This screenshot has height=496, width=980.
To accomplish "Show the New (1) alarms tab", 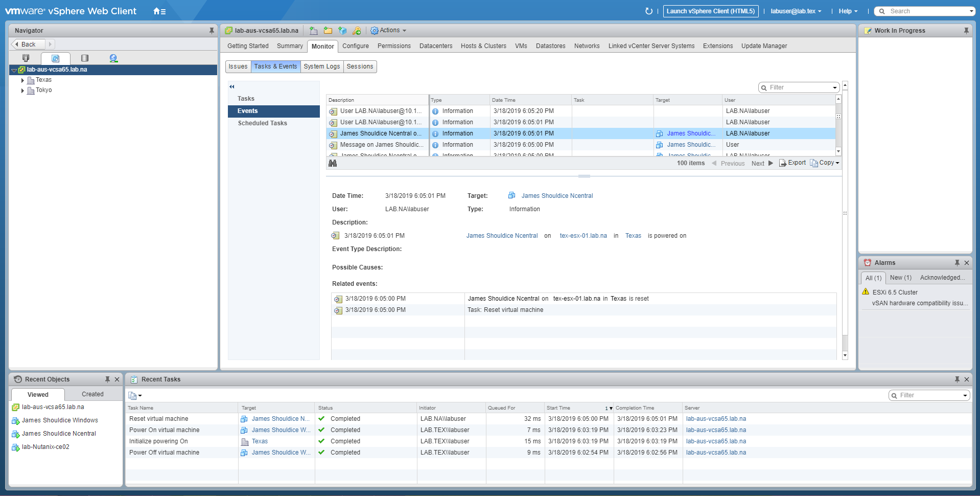I will [x=900, y=278].
